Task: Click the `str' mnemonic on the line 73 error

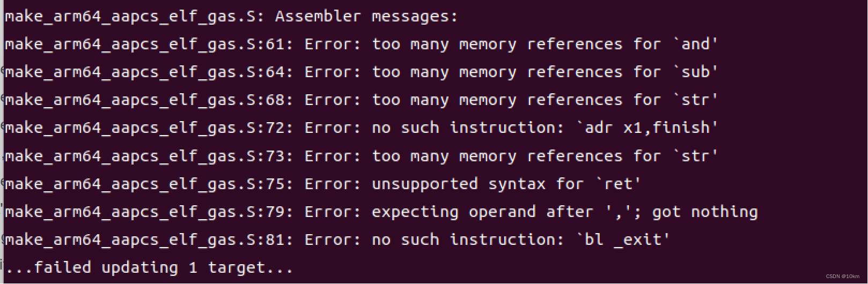Action: click(x=696, y=156)
